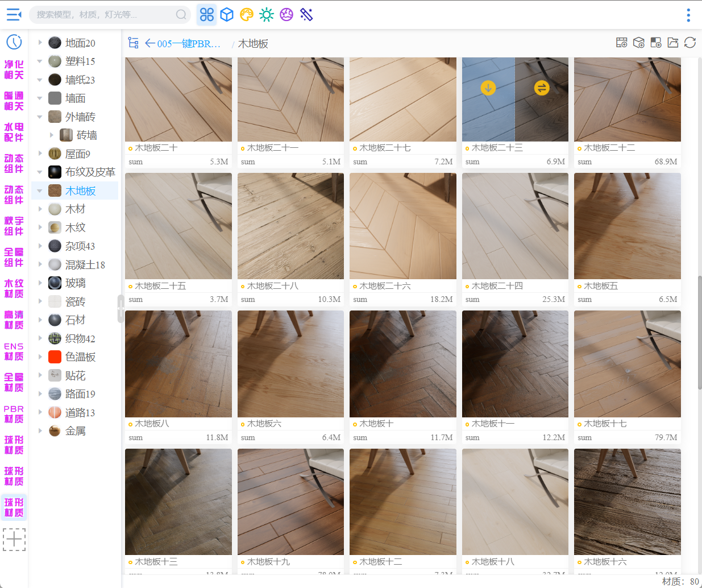Expand the 玻璃 tree folder arrow
Viewport: 702px width, 588px height.
(x=40, y=283)
